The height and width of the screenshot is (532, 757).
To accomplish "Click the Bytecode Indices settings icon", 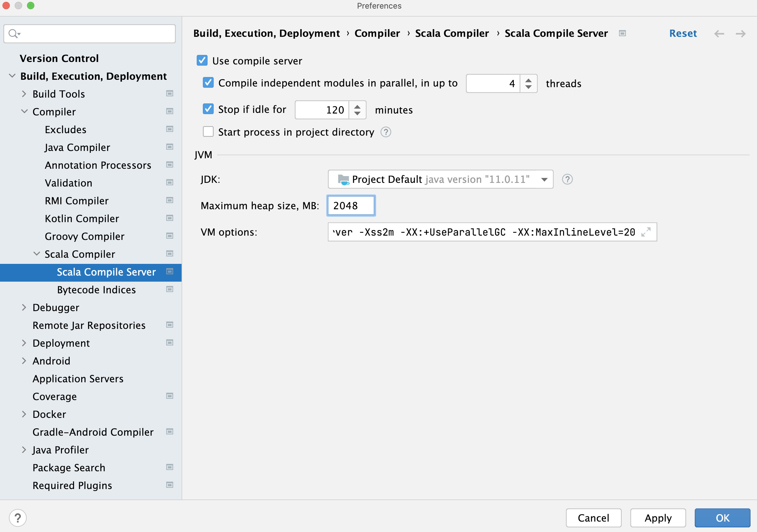I will [171, 290].
